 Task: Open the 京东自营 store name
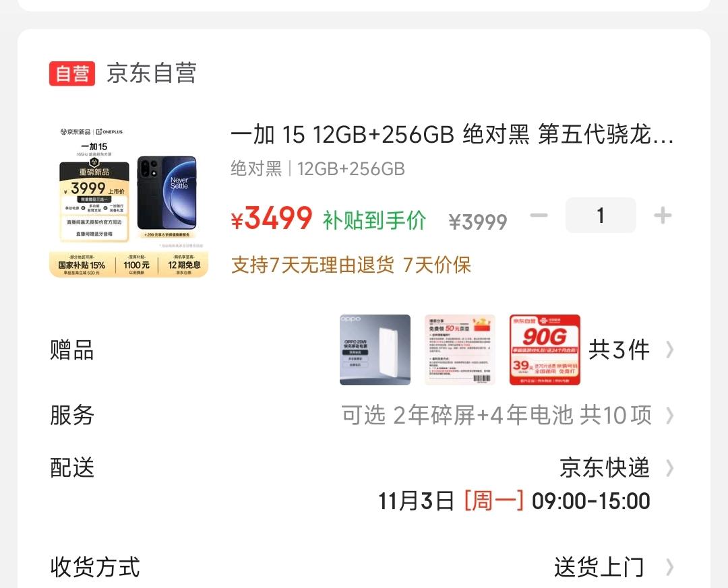(x=152, y=73)
